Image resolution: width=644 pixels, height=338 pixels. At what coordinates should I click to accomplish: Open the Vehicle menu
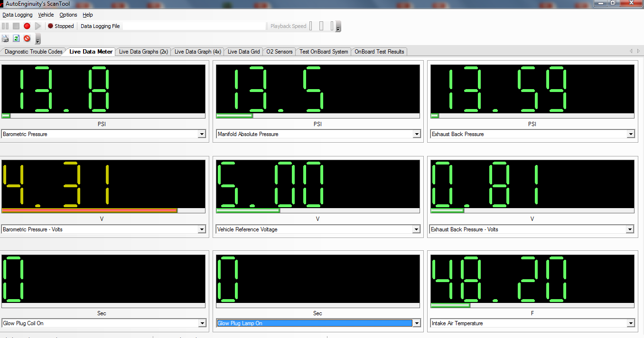coord(46,15)
